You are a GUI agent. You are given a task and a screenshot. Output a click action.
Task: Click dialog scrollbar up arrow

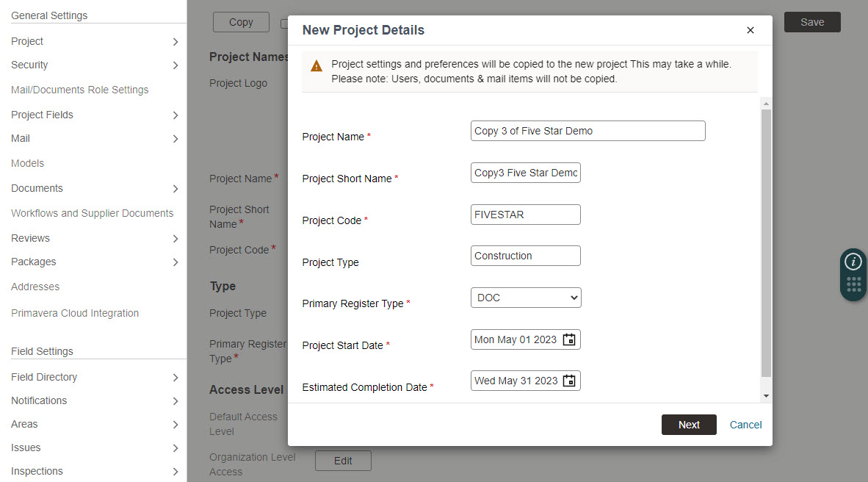click(766, 104)
